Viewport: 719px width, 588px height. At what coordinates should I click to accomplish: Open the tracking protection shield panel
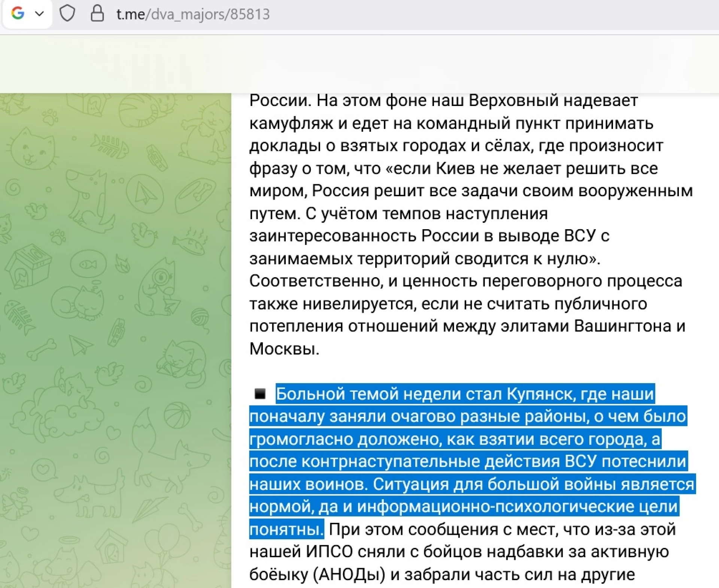coord(67,14)
